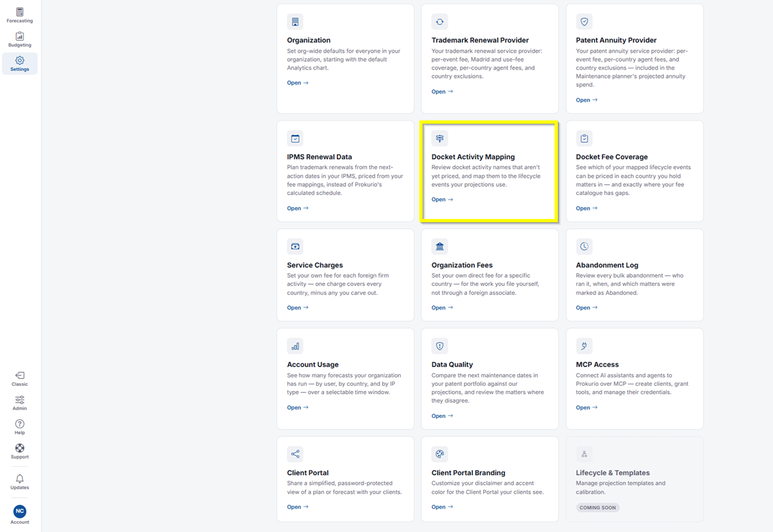Screen dimensions: 773x532
Task: Open Support lifebuoy icon
Action: pos(19,451)
